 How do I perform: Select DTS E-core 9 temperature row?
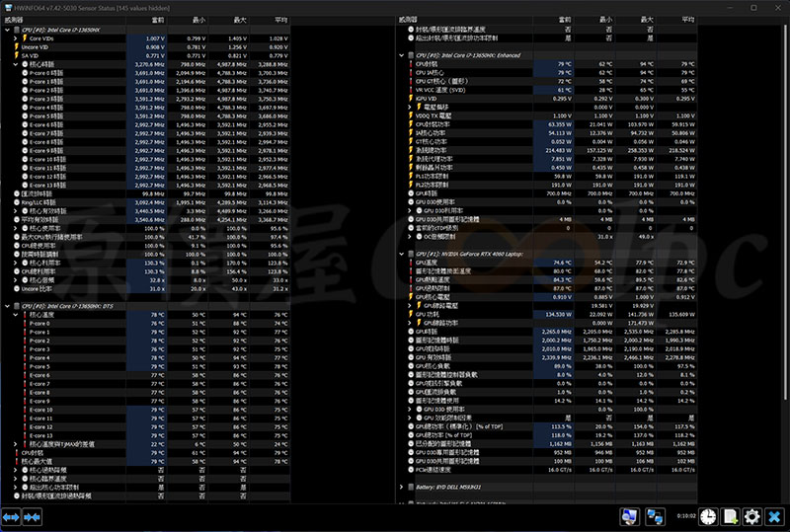click(145, 401)
